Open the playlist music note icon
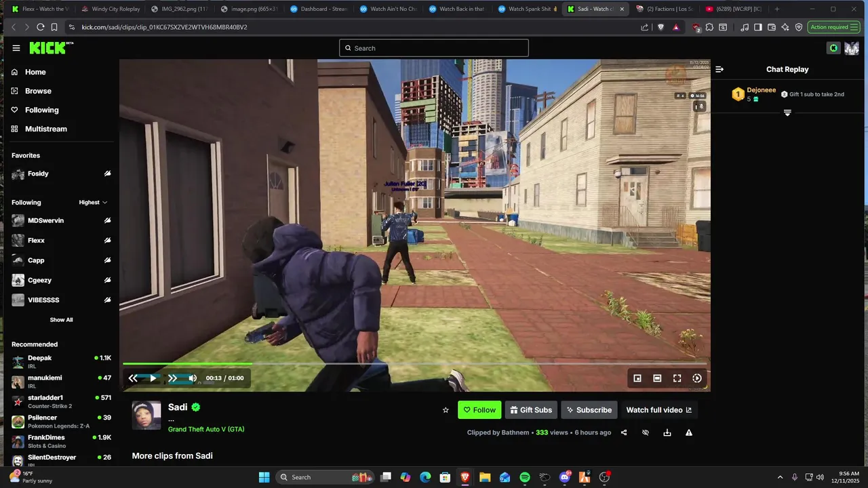The width and height of the screenshot is (868, 488). tap(745, 27)
